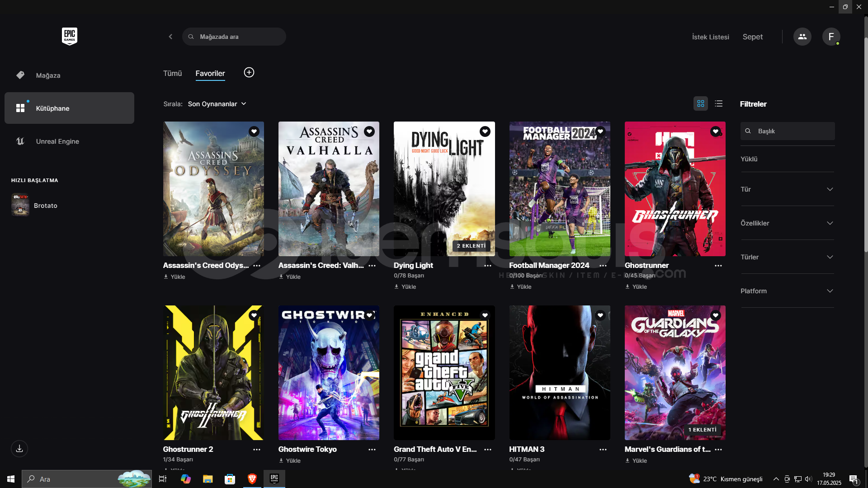Go back with the back arrow
Viewport: 868px width, 488px height.
point(170,37)
